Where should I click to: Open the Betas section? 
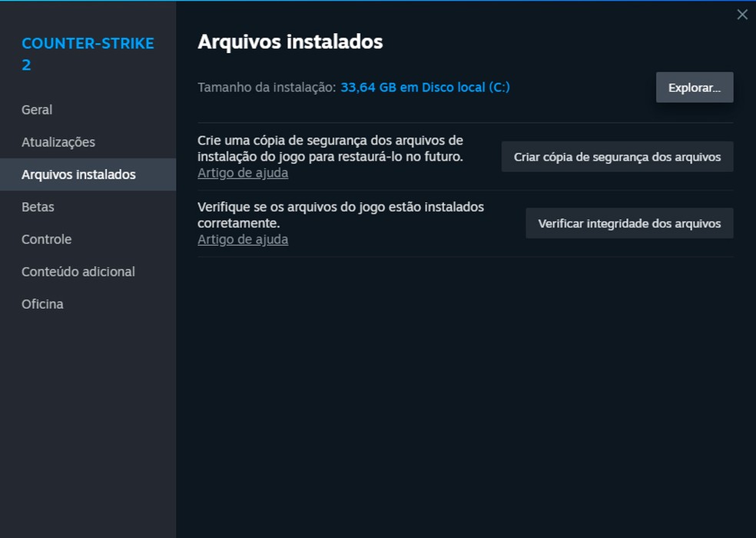pos(38,207)
